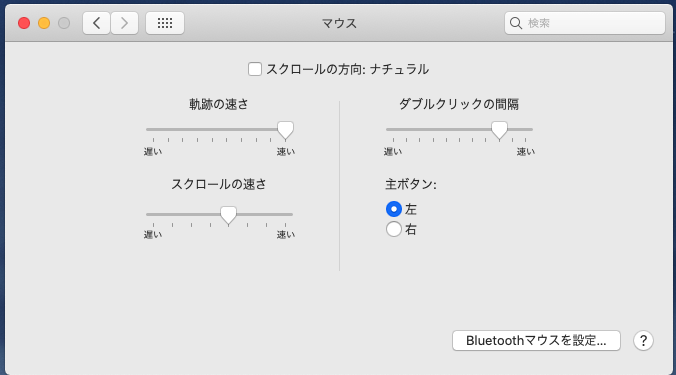Click the magnifying glass search icon
Viewport: 676px width, 375px height.
(516, 23)
